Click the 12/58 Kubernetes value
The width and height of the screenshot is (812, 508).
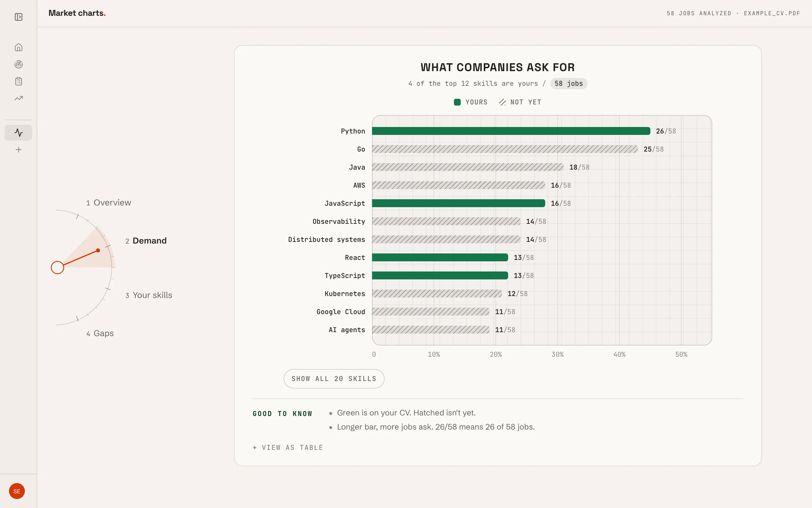517,294
